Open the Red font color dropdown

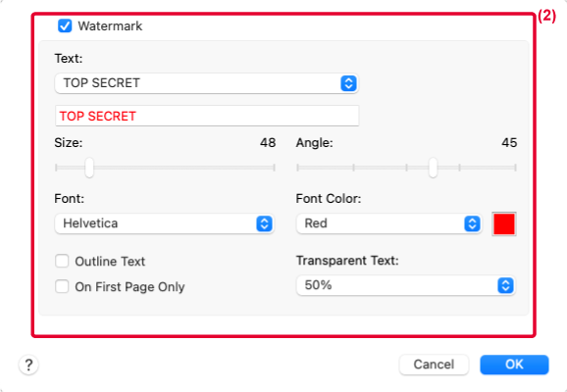[472, 223]
